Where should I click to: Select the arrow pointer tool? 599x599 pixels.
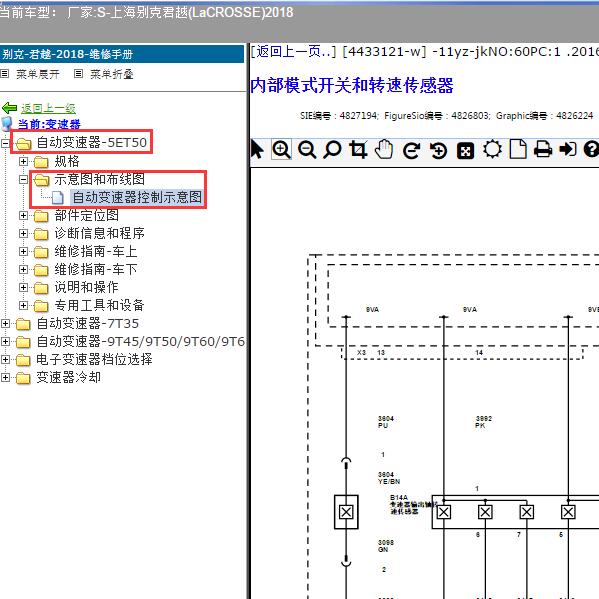(257, 149)
